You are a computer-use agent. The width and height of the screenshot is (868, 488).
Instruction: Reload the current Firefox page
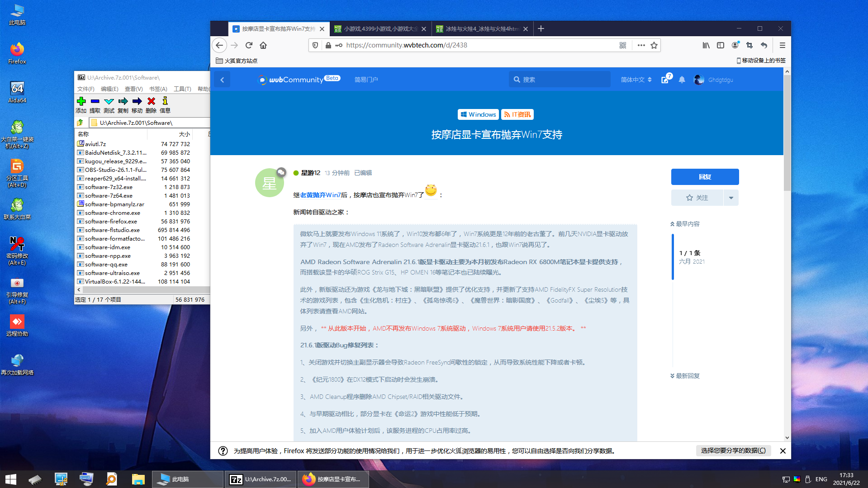249,45
